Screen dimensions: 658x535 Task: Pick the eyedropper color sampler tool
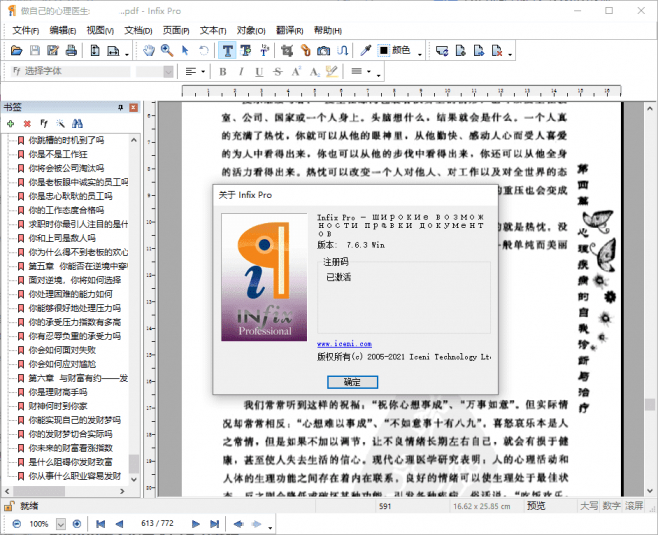(x=365, y=50)
